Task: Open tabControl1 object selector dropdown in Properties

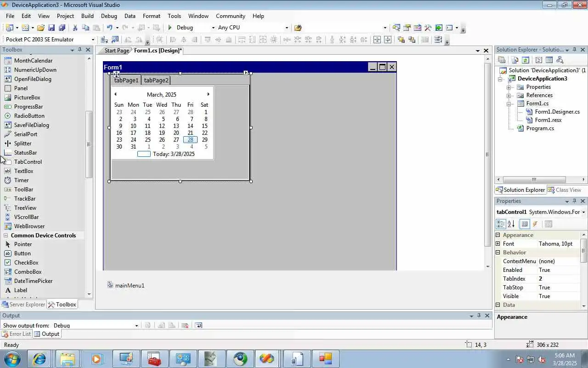Action: coord(583,212)
